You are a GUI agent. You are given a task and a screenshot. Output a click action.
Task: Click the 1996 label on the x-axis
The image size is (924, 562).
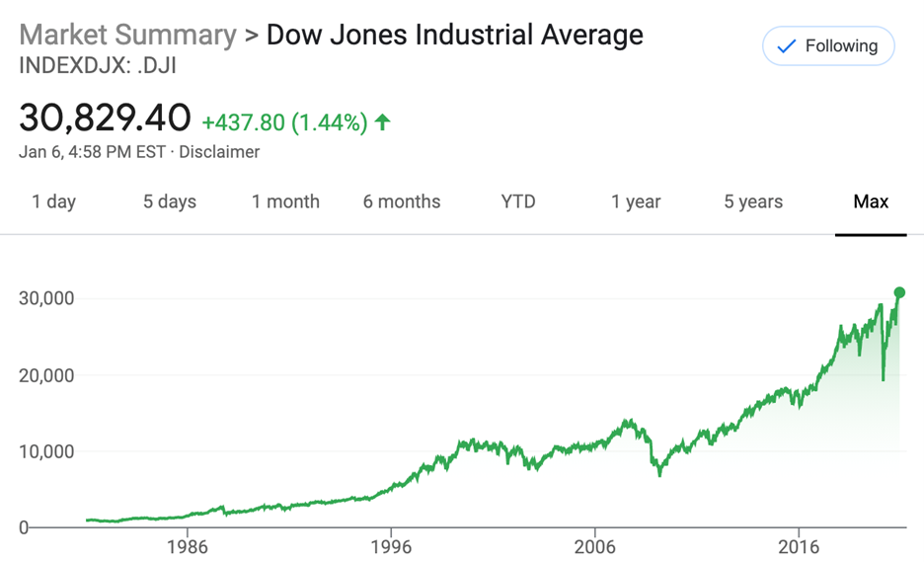pyautogui.click(x=391, y=546)
